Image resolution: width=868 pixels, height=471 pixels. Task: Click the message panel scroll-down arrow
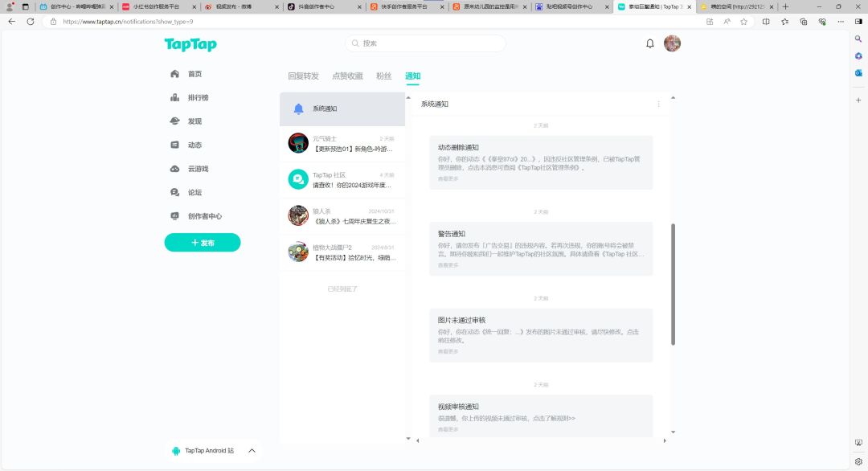[x=674, y=432]
